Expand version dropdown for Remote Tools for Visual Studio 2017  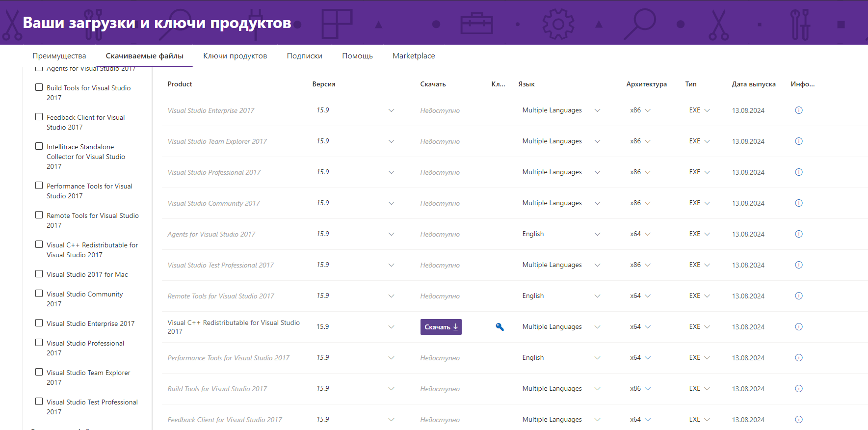tap(391, 296)
